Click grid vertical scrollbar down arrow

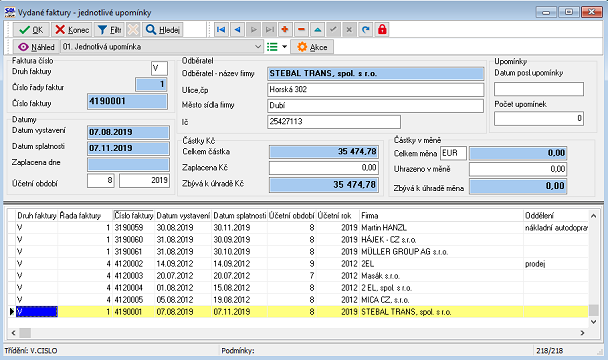(593, 322)
